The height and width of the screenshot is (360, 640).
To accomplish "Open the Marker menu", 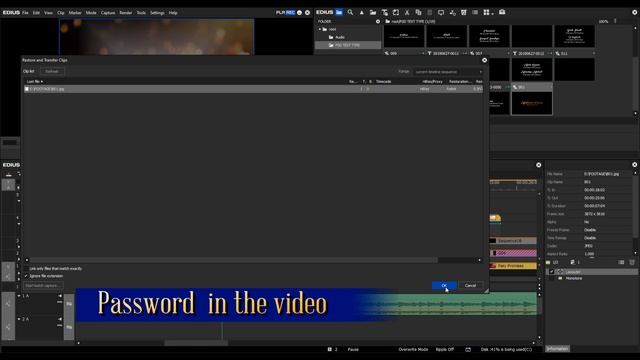I will pyautogui.click(x=75, y=13).
